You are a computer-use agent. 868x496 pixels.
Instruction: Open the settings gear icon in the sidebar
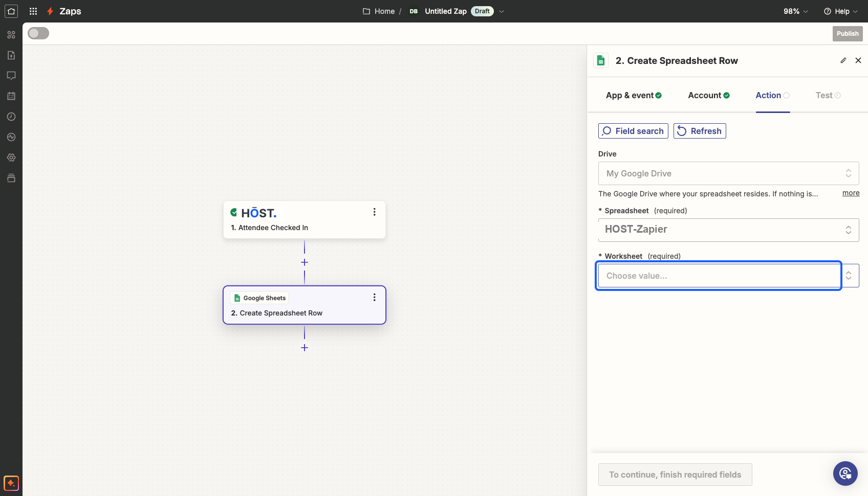11,157
